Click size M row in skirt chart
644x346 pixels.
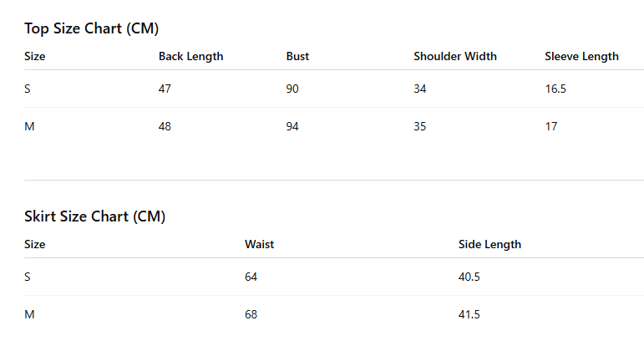pos(334,314)
